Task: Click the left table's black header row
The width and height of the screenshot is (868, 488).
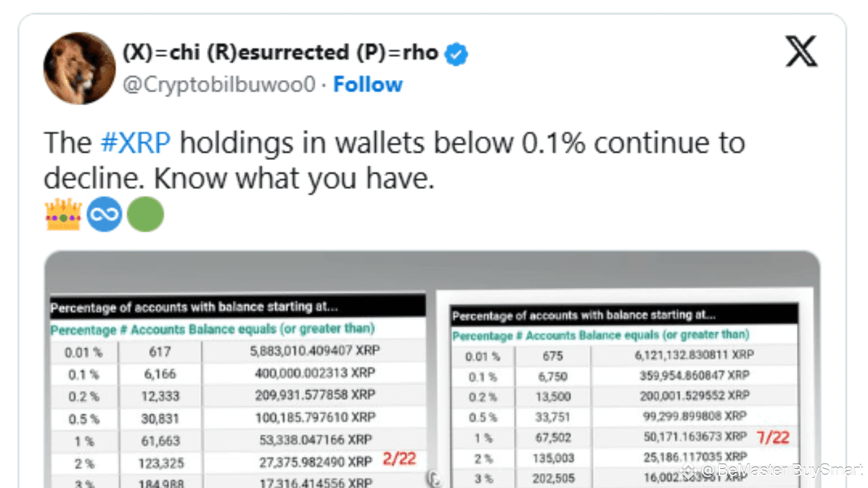Action: point(237,307)
